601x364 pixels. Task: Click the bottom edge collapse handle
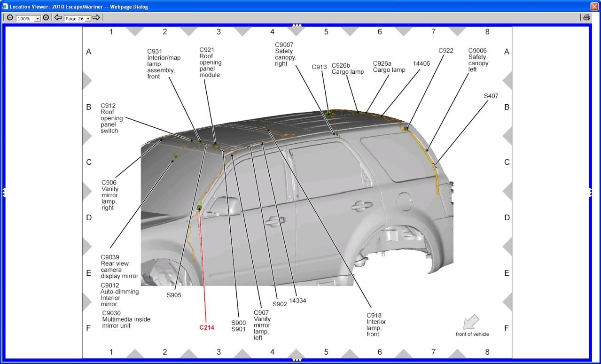click(297, 360)
